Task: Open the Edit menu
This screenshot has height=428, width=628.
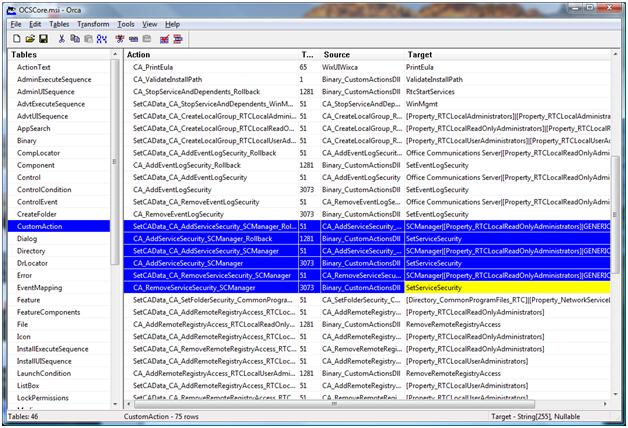Action: (x=35, y=24)
